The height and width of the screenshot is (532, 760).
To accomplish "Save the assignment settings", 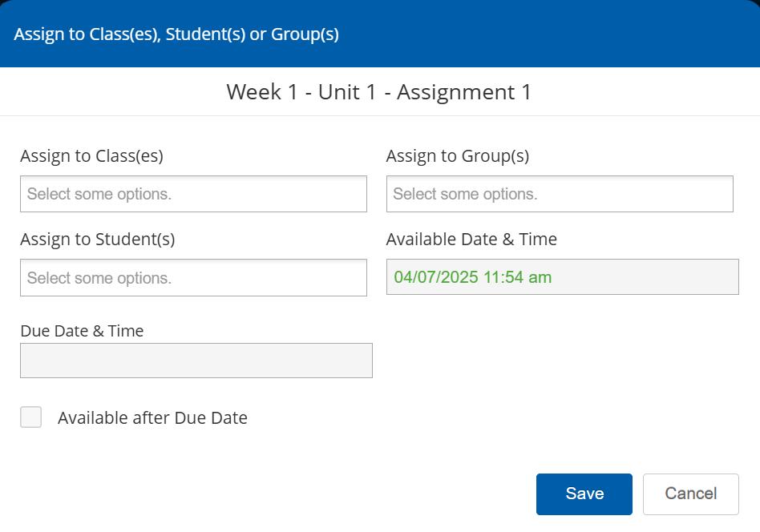I will (584, 494).
